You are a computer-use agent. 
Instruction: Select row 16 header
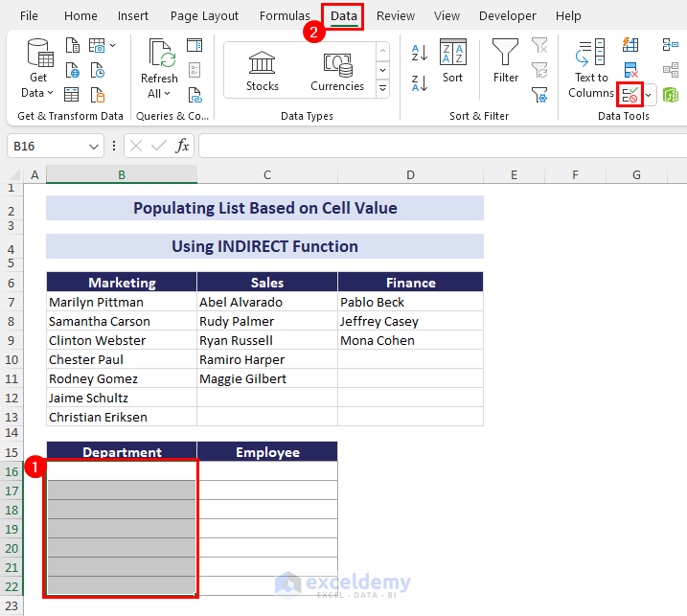(x=11, y=471)
